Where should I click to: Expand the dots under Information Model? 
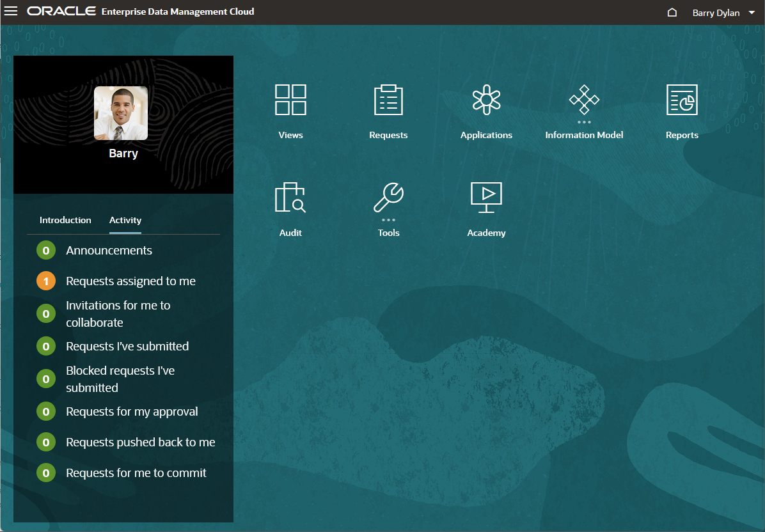click(x=584, y=122)
